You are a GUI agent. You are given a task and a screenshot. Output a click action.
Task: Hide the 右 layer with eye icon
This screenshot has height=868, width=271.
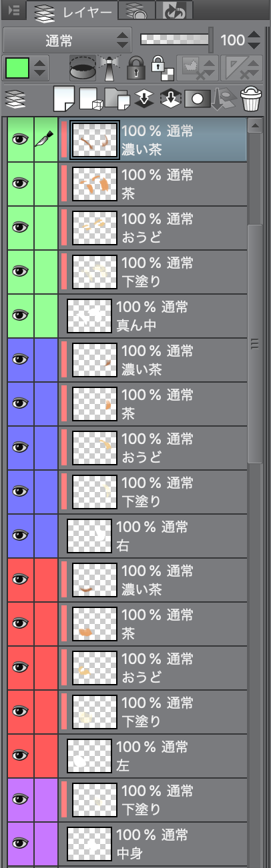tap(20, 535)
